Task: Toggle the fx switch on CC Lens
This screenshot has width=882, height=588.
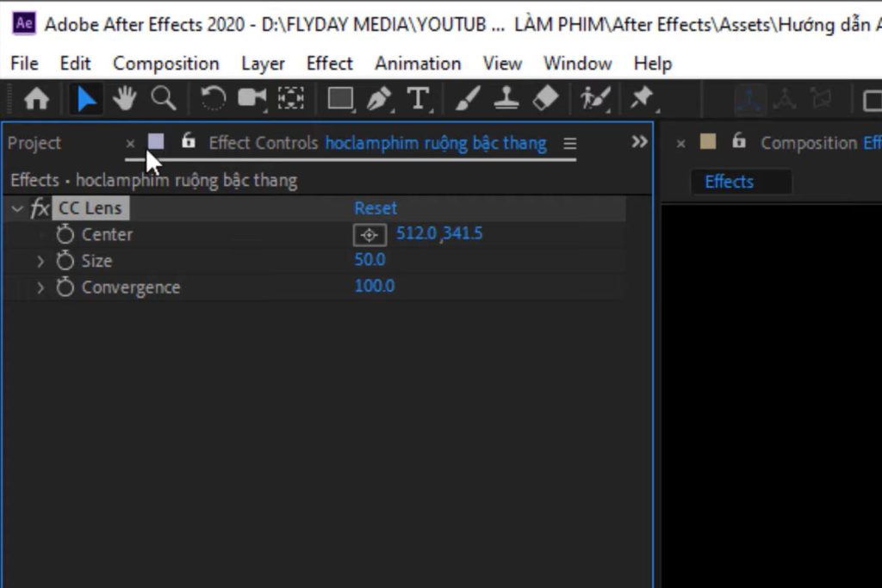Action: click(39, 207)
